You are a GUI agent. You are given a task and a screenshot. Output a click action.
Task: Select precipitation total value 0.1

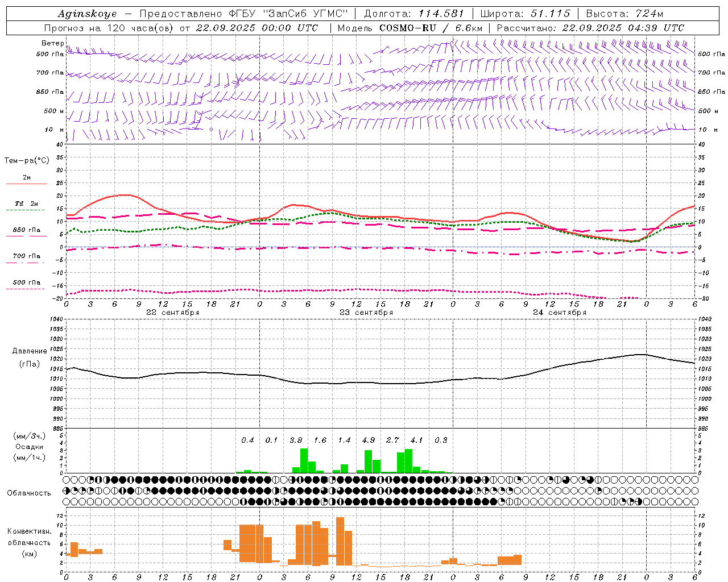[272, 440]
